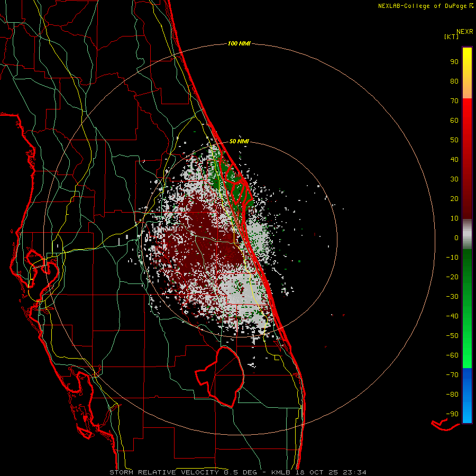Click the -60 value on the velocity scale
Image resolution: width=476 pixels, height=476 pixels.
(452, 355)
